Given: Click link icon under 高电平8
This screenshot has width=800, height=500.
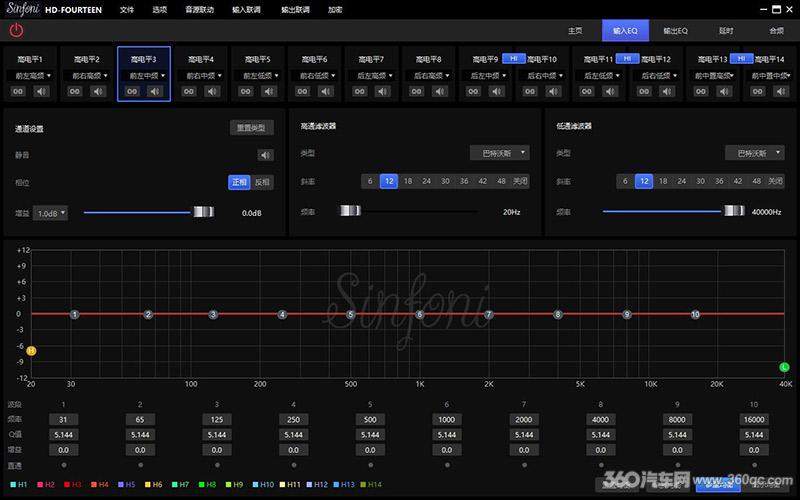Looking at the screenshot, I should 417,92.
